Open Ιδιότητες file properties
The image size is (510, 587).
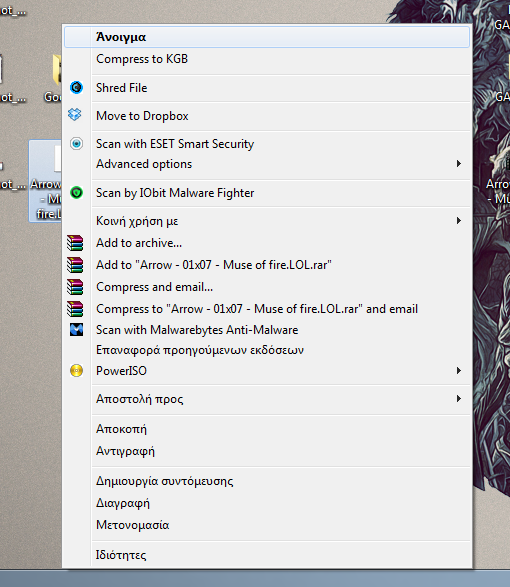click(x=267, y=554)
